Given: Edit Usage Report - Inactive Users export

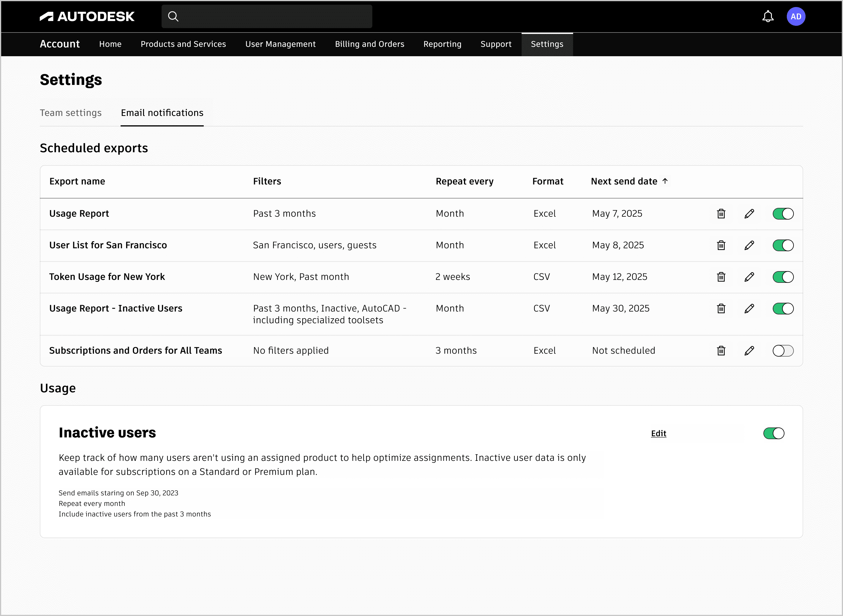Looking at the screenshot, I should coord(749,309).
